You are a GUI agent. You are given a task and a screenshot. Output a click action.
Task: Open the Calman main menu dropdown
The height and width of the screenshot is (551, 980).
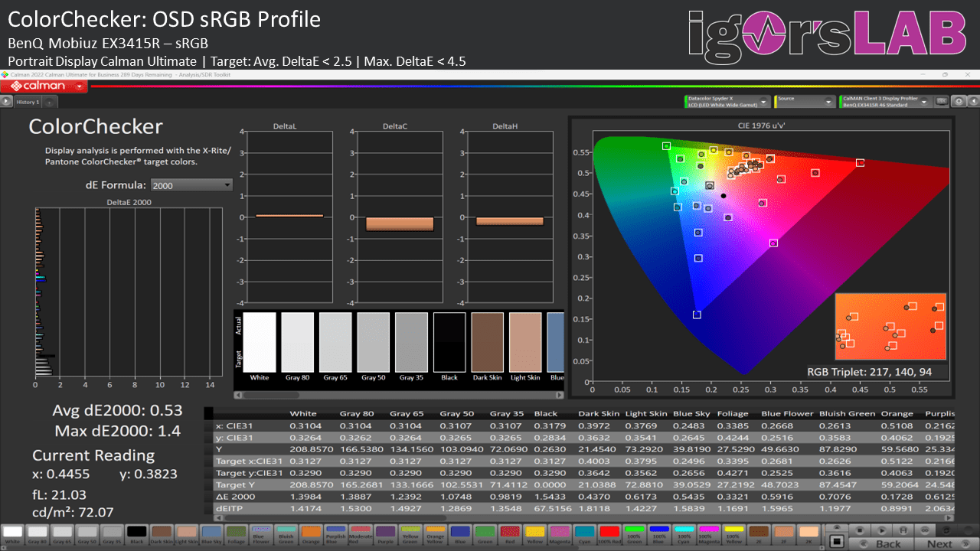coord(80,86)
